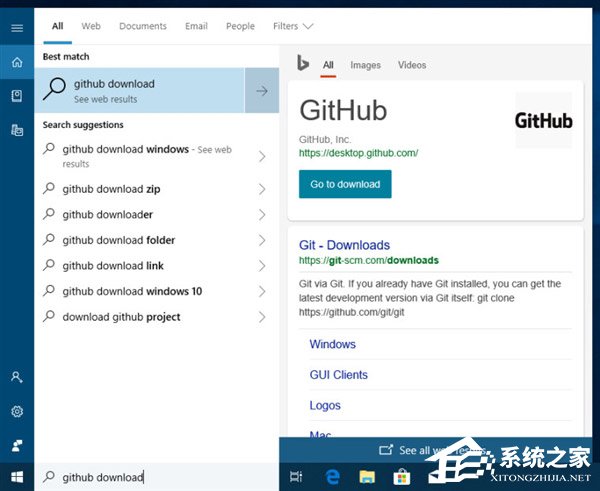This screenshot has width=600, height=491.
Task: Click the search icon in the search box
Action: pyautogui.click(x=49, y=476)
